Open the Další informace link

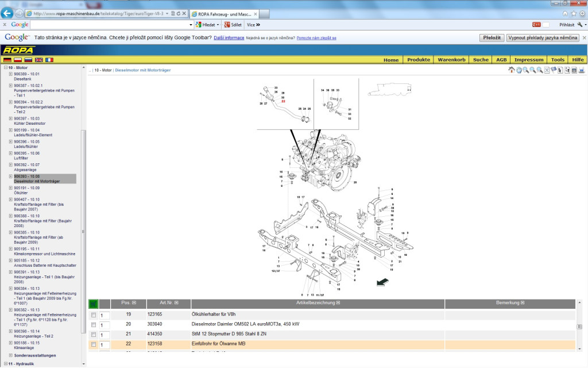point(229,38)
